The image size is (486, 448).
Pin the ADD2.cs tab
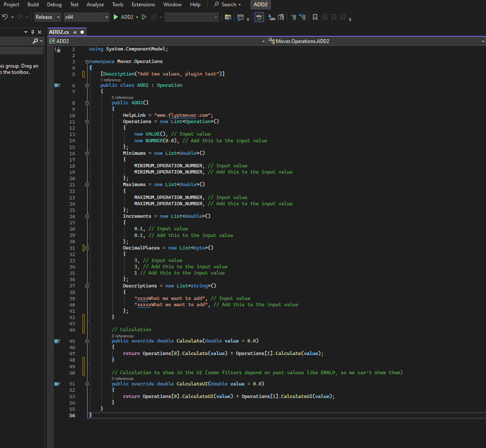point(75,32)
